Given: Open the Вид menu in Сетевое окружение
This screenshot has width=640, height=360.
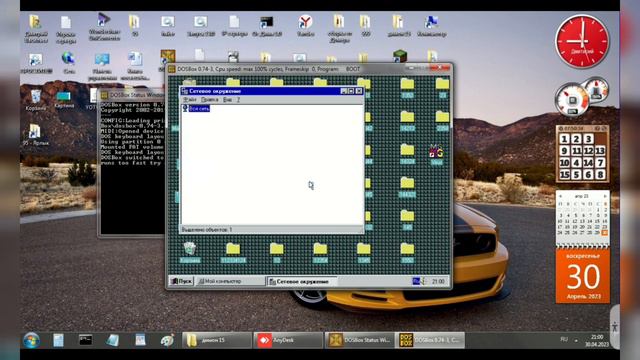Looking at the screenshot, I should coord(227,100).
